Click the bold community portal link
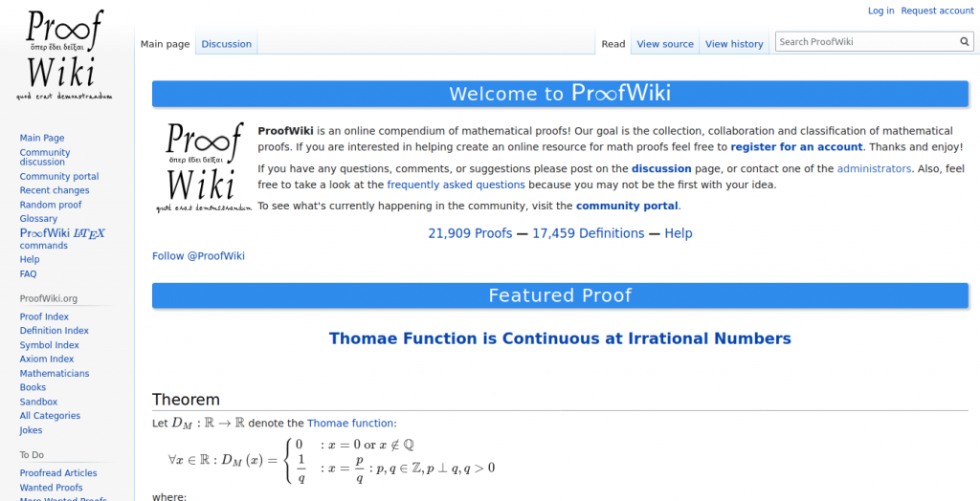The image size is (980, 501). click(627, 207)
